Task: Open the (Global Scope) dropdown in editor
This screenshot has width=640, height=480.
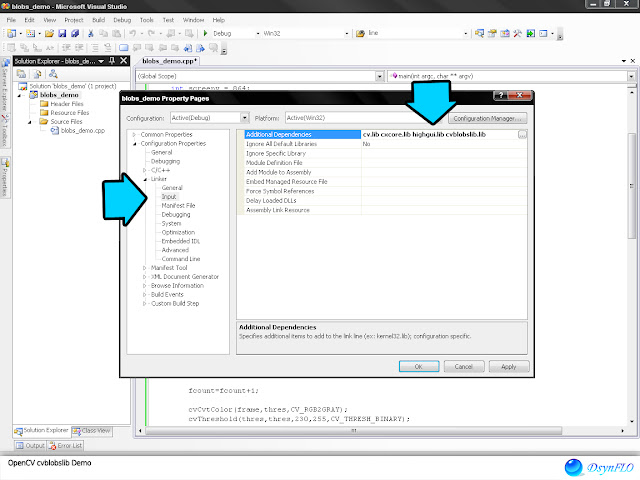Action: tap(380, 76)
